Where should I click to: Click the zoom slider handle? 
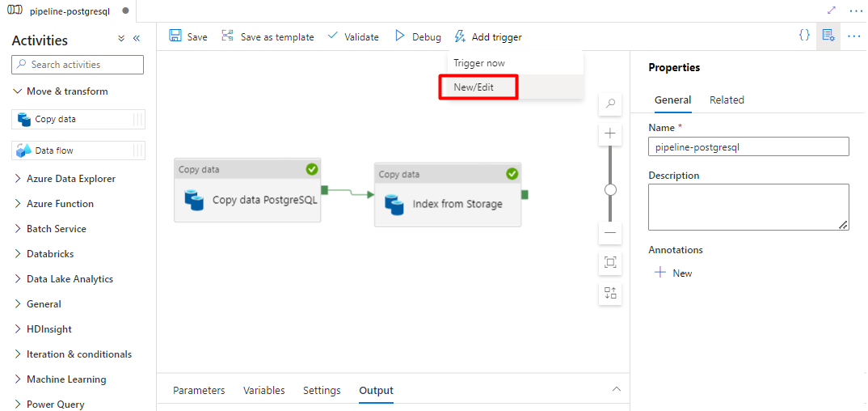pos(610,190)
